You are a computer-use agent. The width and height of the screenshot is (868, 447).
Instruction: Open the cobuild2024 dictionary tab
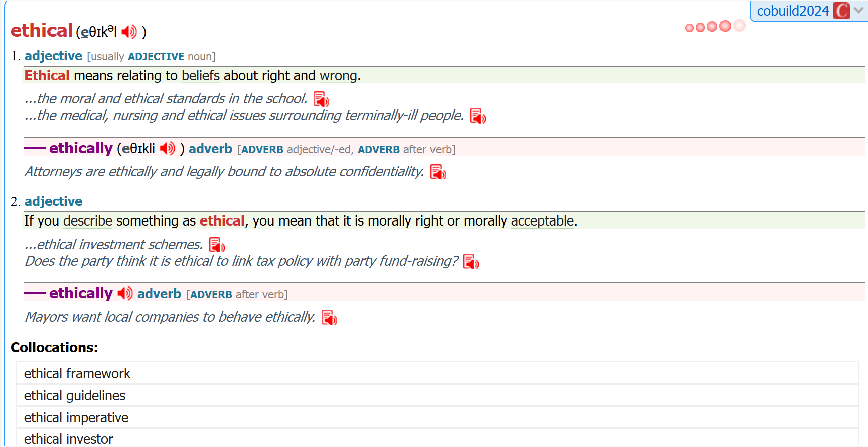(x=792, y=11)
